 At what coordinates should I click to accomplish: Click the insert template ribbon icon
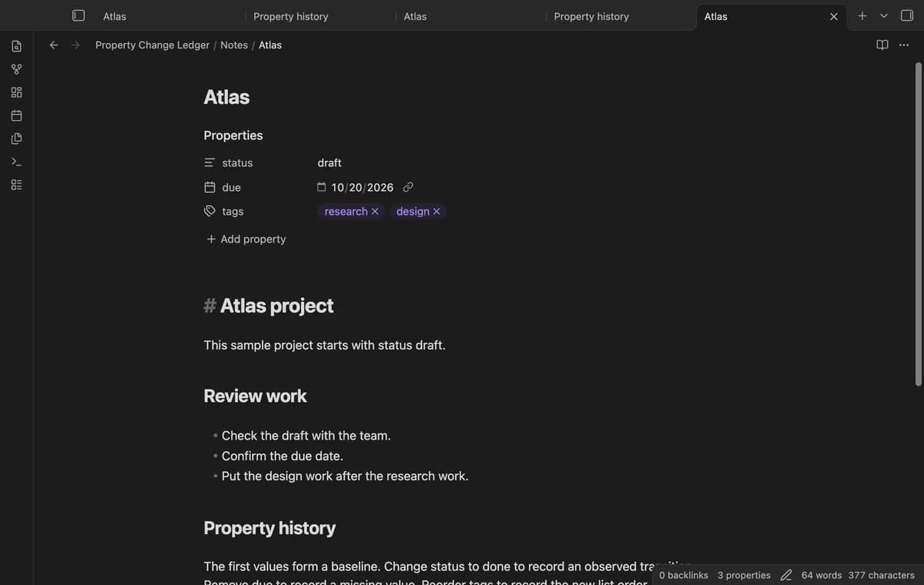(16, 139)
